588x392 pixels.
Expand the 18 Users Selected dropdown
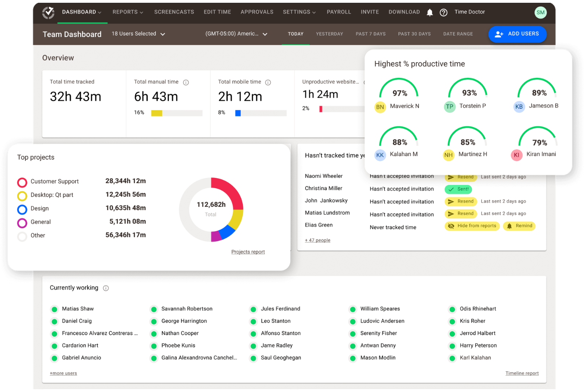pyautogui.click(x=138, y=34)
